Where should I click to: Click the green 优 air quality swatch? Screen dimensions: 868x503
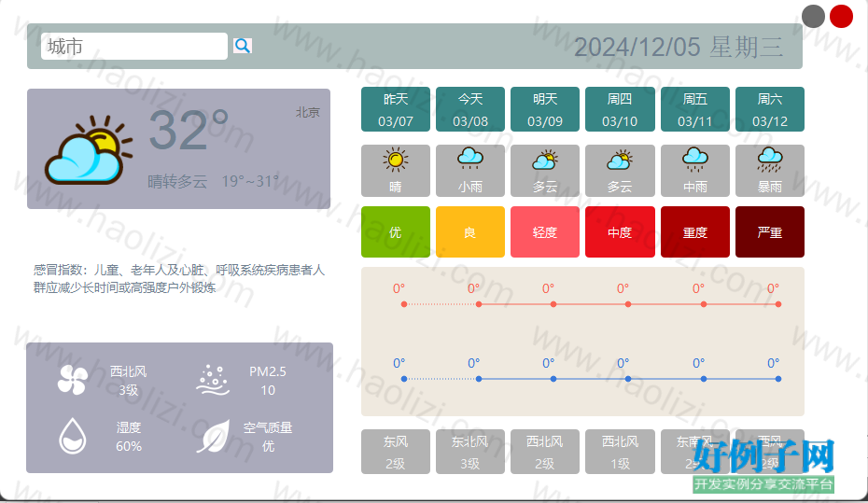pos(395,231)
